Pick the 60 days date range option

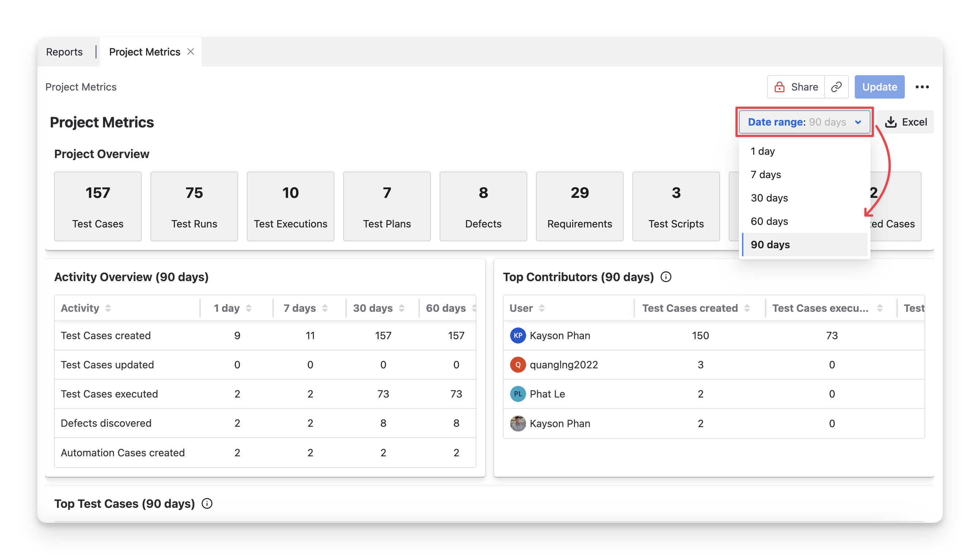(769, 222)
